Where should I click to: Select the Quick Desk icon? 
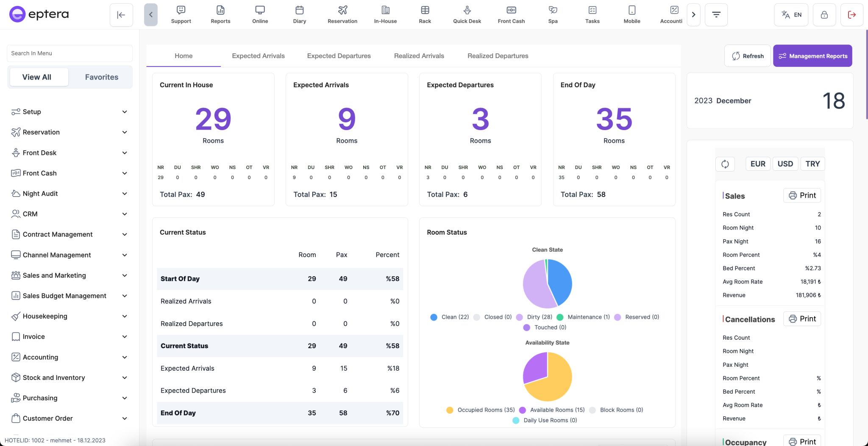467,14
